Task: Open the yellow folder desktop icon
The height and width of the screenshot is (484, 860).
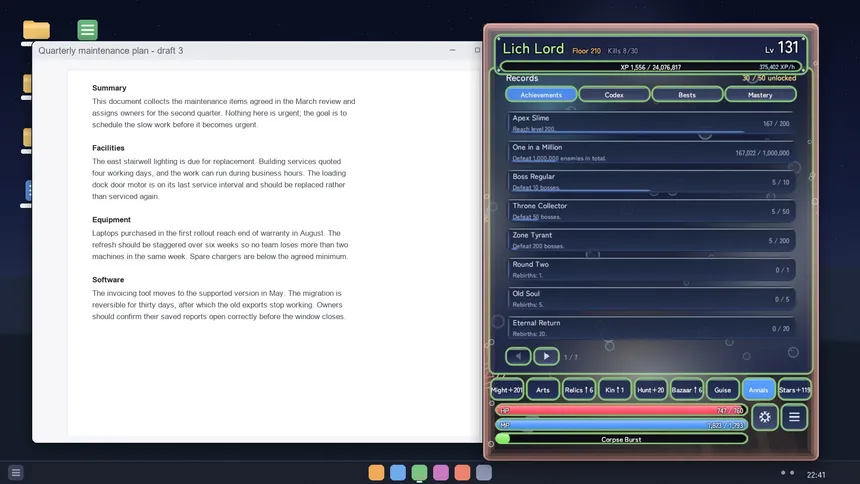Action: click(x=36, y=29)
